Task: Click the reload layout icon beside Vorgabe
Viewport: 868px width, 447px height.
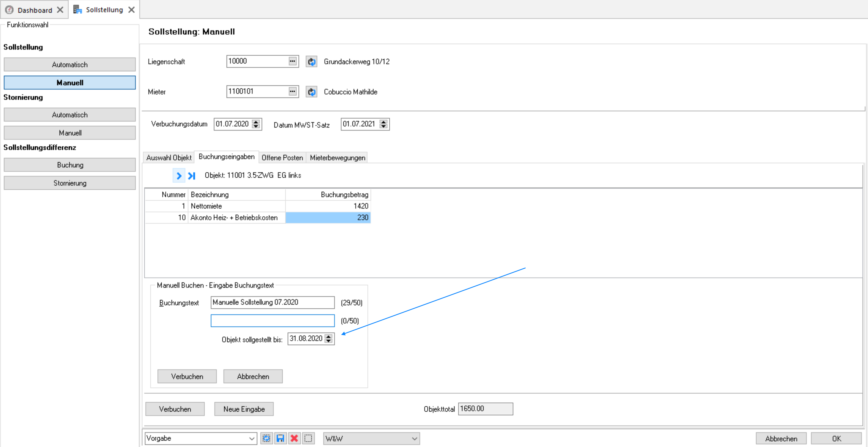Action: coord(266,438)
